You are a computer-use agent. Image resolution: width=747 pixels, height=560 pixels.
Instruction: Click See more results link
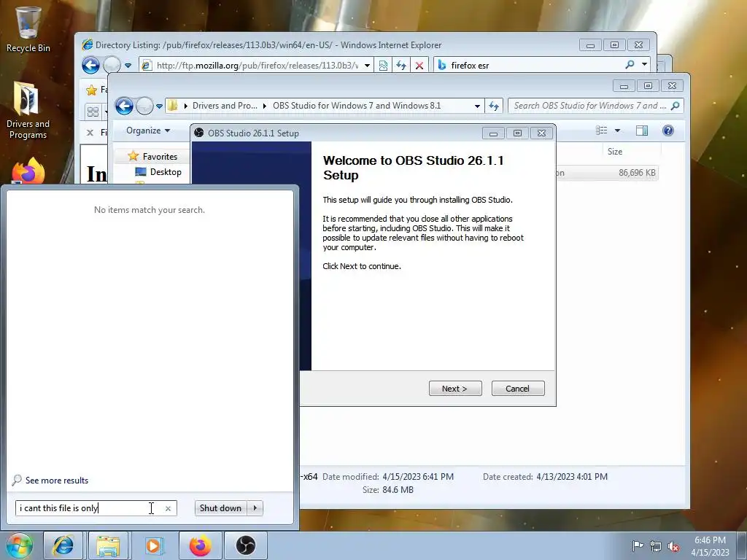coord(57,481)
